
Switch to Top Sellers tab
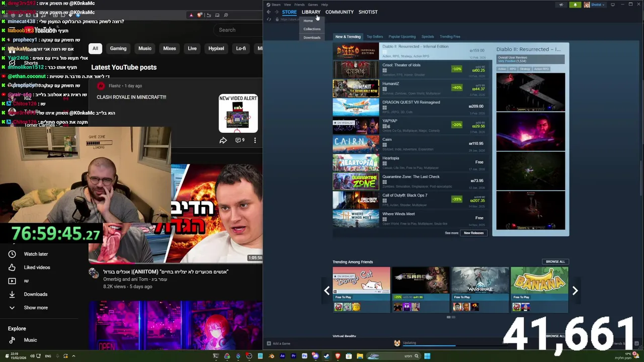[x=375, y=37]
